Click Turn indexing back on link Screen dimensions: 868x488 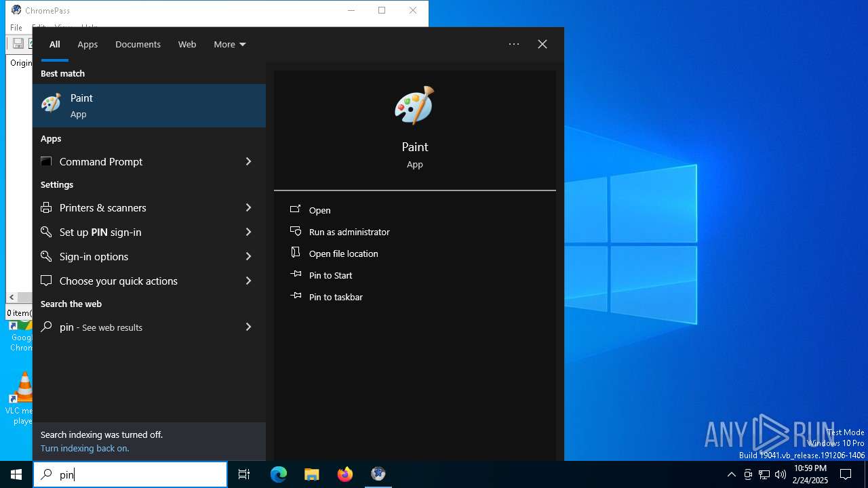[x=85, y=448]
